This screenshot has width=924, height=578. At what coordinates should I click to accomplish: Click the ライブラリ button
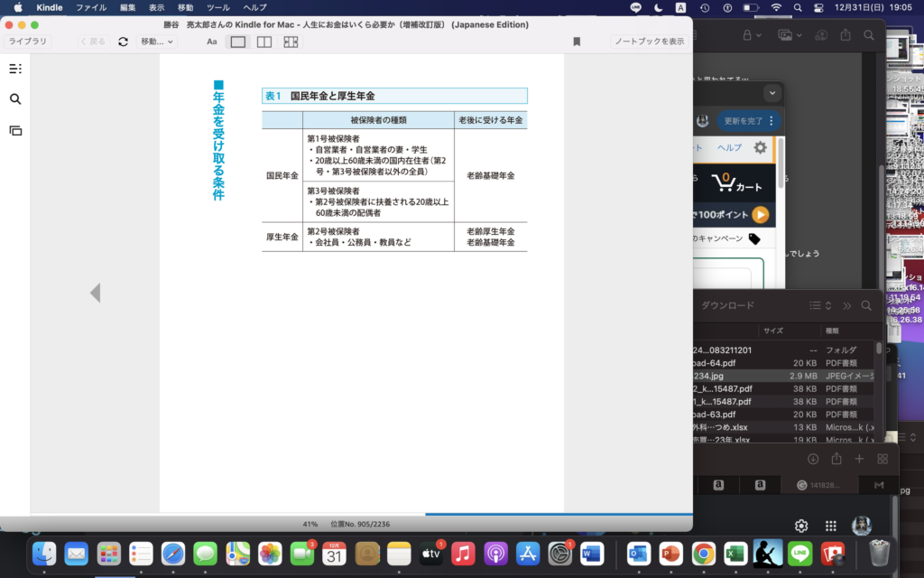(28, 42)
